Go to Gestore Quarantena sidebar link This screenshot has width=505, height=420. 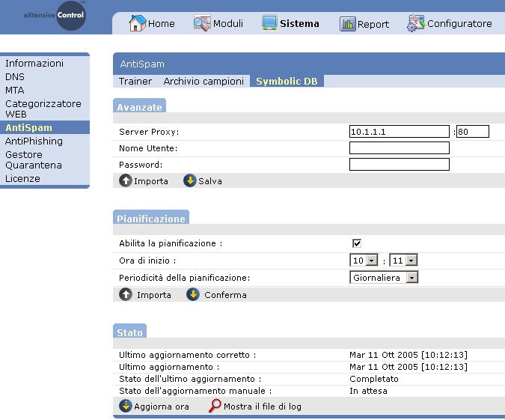[34, 159]
